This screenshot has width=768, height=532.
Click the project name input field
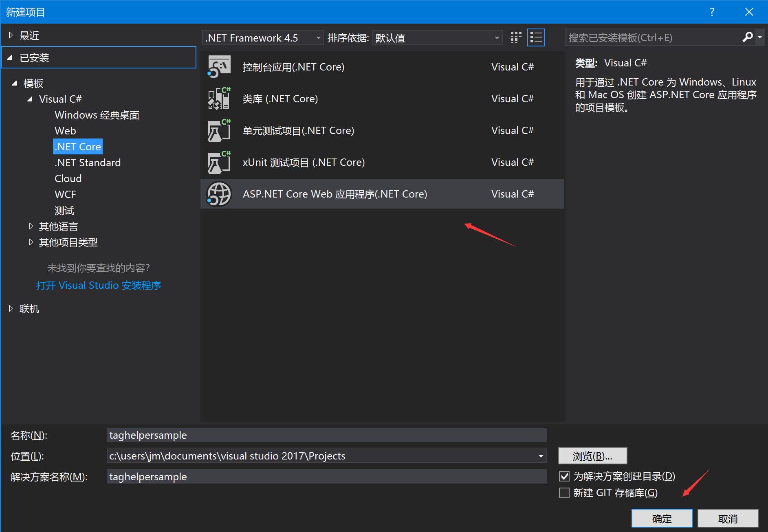click(326, 435)
